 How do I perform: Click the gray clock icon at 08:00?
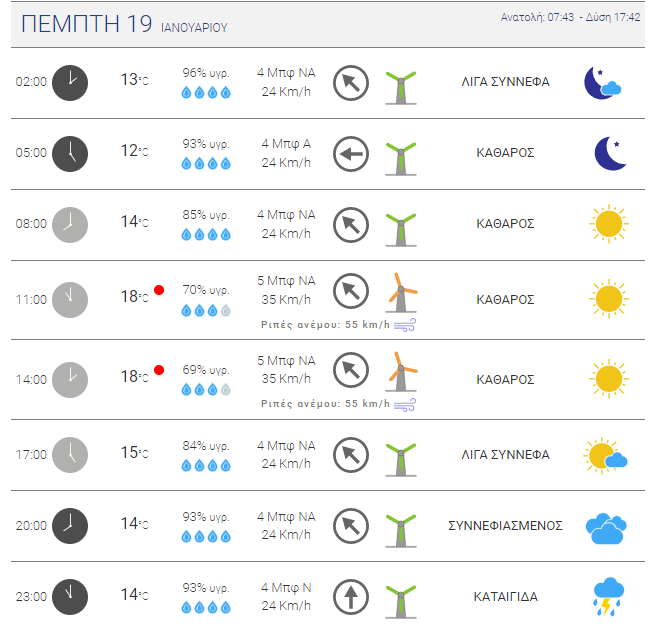coord(70,225)
